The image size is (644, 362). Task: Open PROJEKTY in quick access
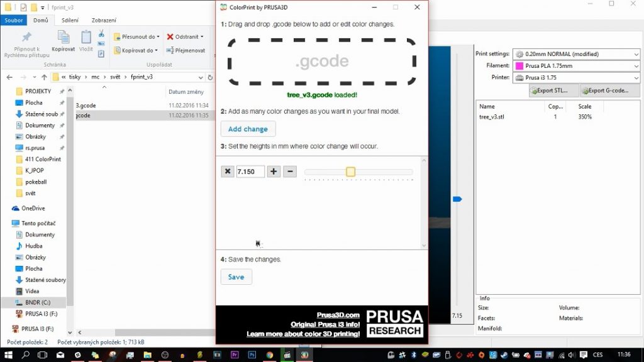[x=38, y=91]
